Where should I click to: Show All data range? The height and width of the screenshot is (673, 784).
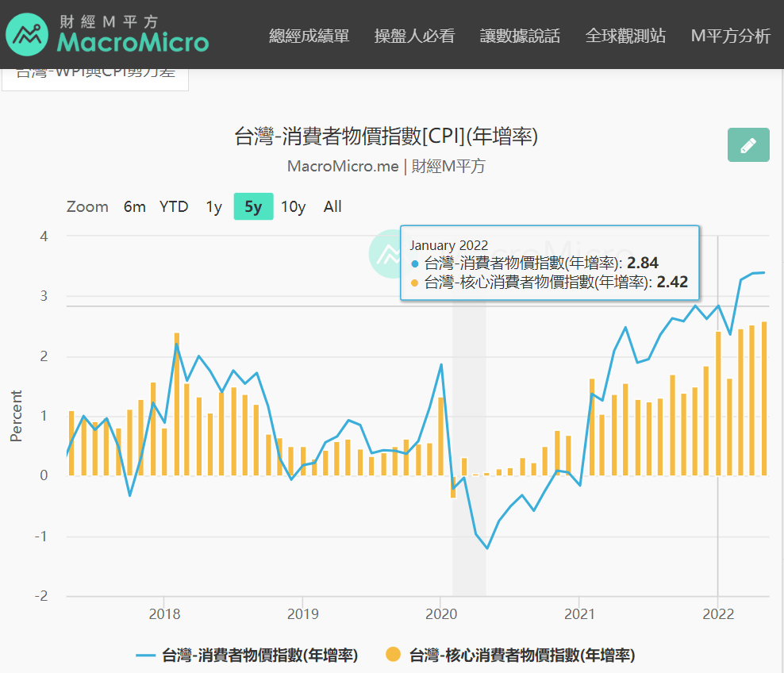click(x=332, y=206)
